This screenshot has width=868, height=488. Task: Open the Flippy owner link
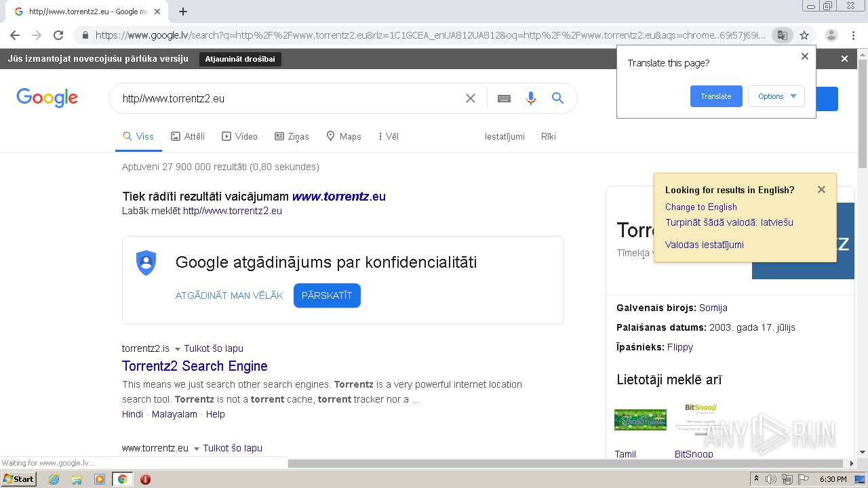(x=679, y=347)
